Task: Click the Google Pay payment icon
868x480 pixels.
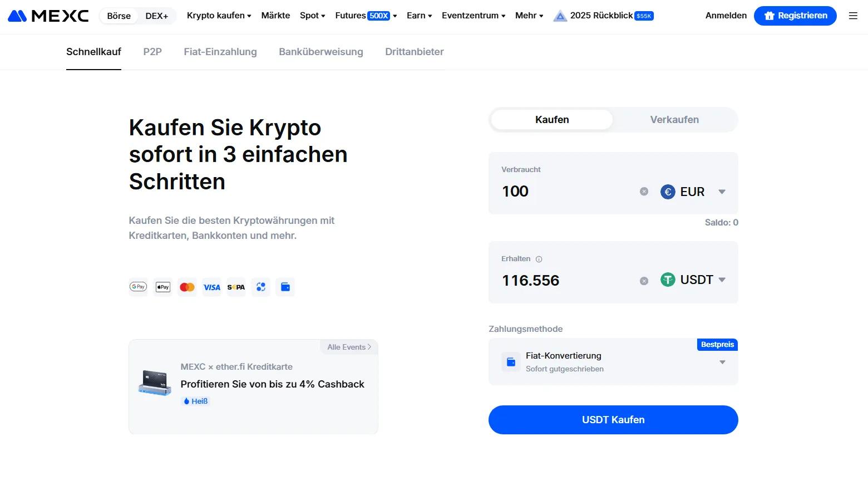Action: pos(138,287)
